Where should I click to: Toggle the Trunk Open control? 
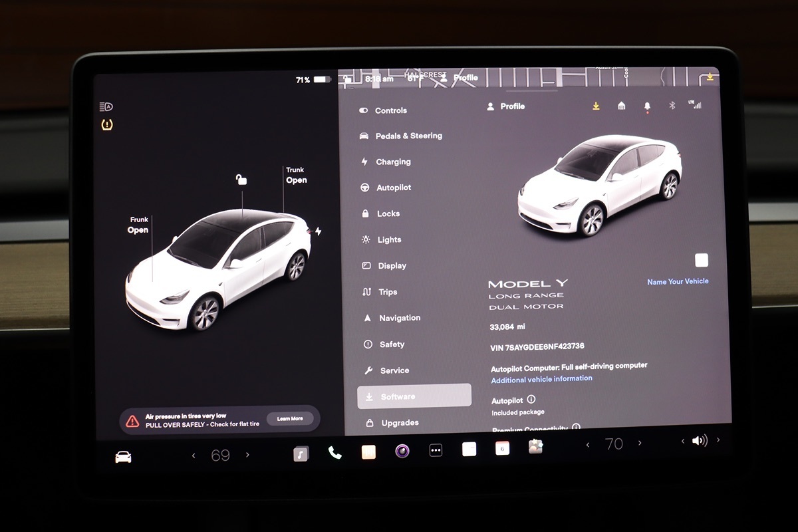tap(296, 176)
